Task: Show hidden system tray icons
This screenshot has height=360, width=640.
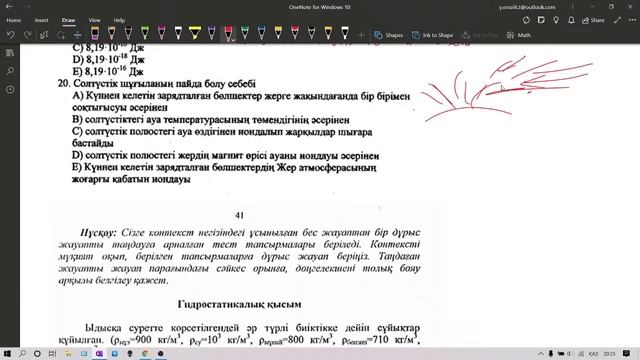Action: click(x=541, y=353)
